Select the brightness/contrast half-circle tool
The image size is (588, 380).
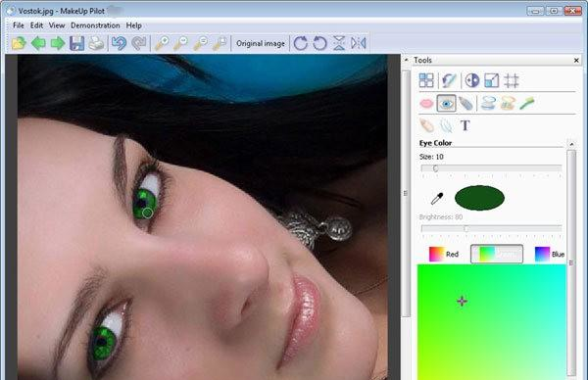point(472,80)
